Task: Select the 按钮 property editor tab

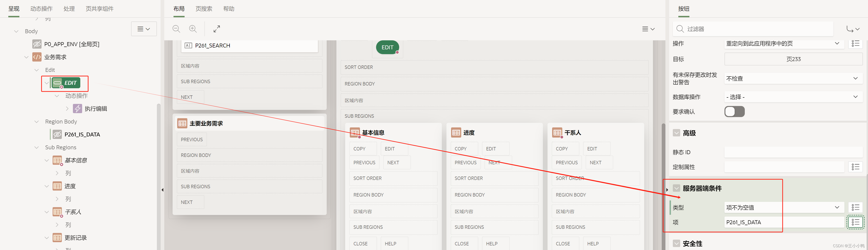Action: (684, 9)
